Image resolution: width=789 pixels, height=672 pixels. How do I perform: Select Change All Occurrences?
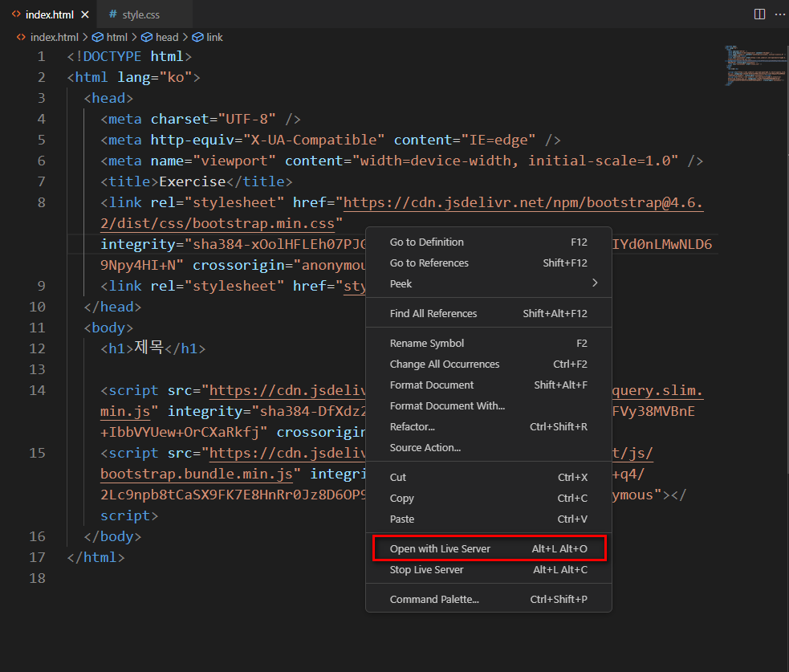tap(489, 364)
